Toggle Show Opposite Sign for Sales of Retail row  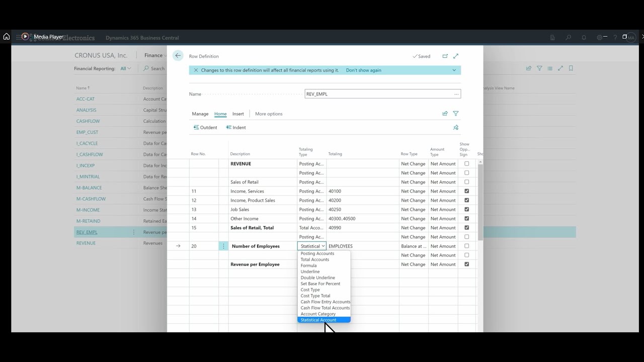point(467,182)
